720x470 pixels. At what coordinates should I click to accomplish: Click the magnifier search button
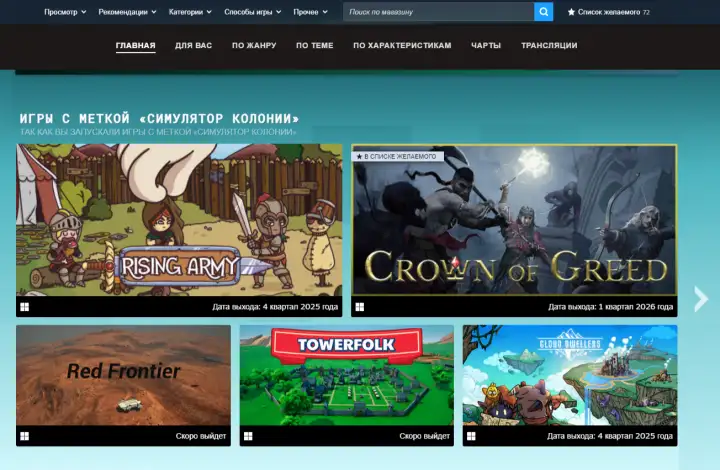(543, 12)
